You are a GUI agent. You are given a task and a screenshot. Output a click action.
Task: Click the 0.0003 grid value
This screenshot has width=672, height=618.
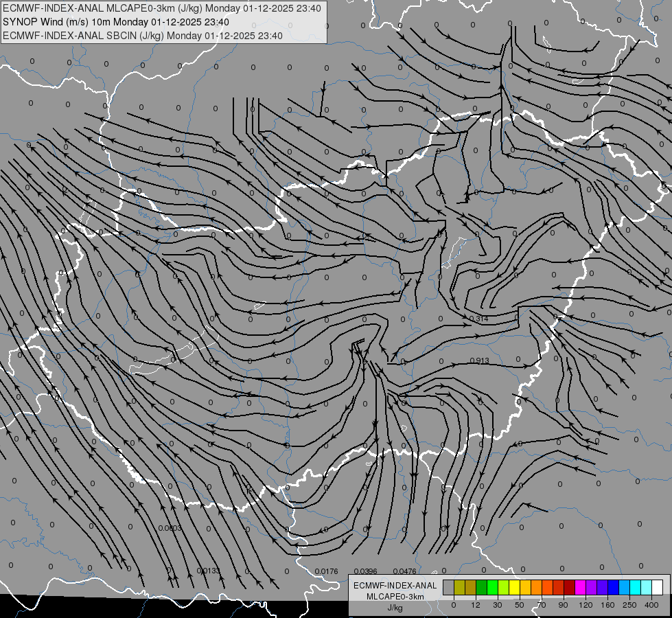(170, 528)
